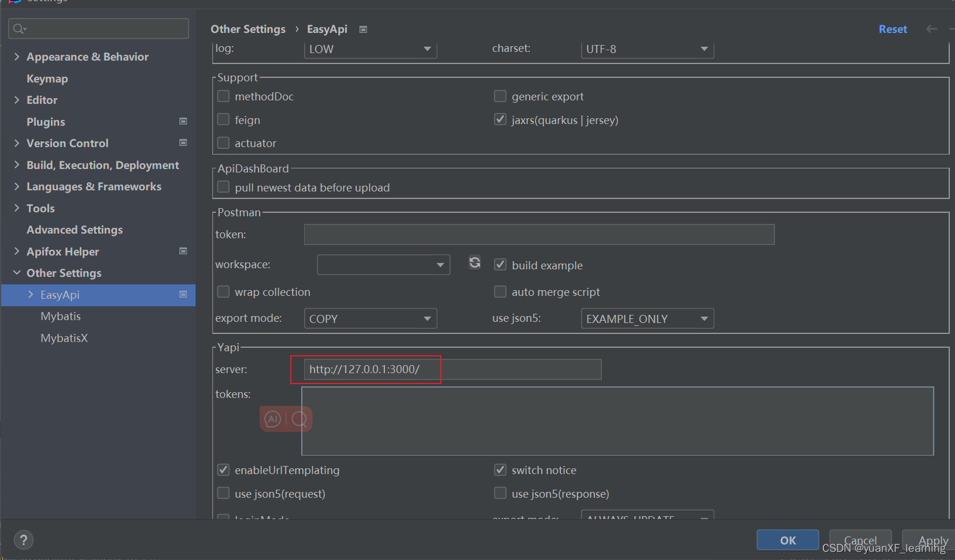Click the project-level icon next to Version Control
This screenshot has width=955, height=560.
183,142
